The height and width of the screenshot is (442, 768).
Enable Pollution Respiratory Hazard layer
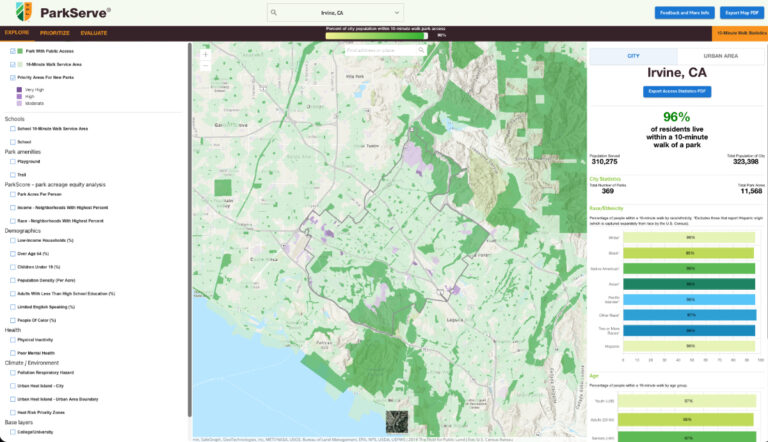pos(13,372)
